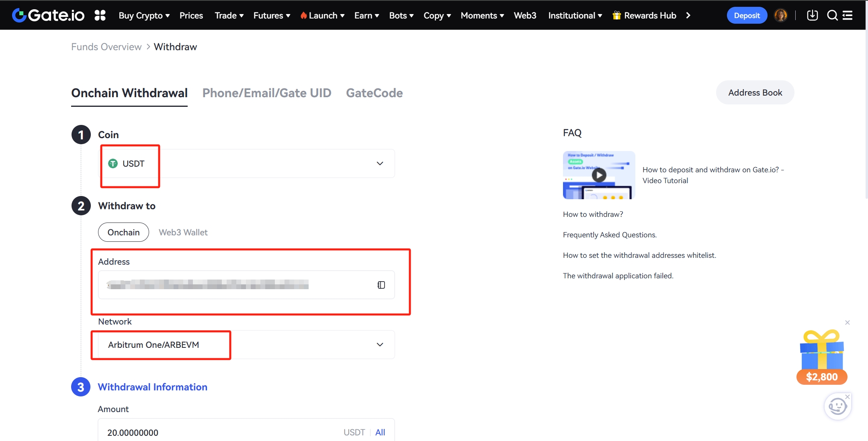Click the blue Deposit button
868x441 pixels.
pos(747,15)
